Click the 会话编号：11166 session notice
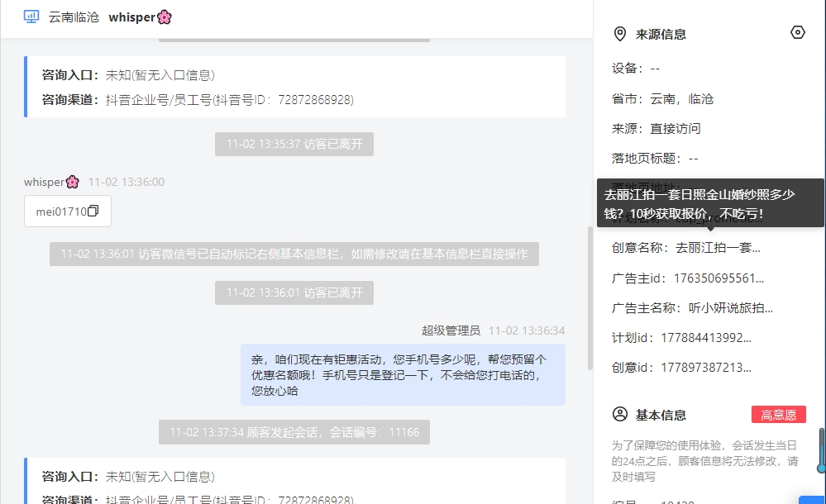The image size is (826, 504). click(x=294, y=432)
